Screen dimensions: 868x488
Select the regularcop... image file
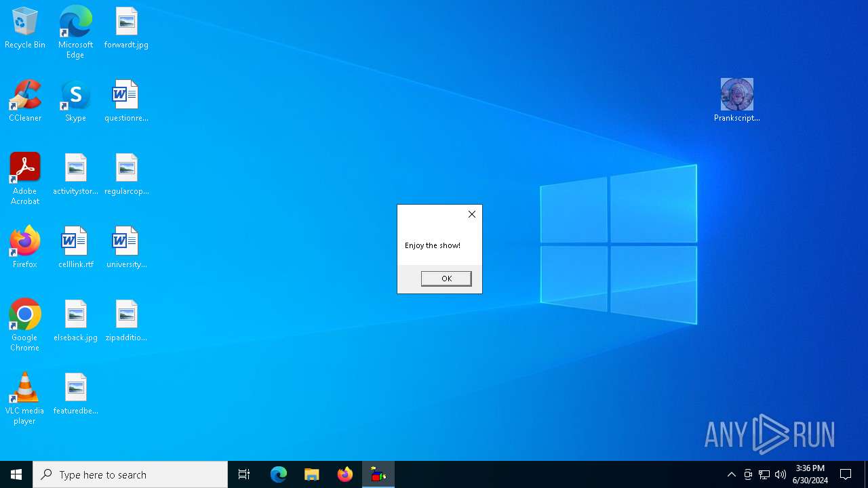coord(126,174)
